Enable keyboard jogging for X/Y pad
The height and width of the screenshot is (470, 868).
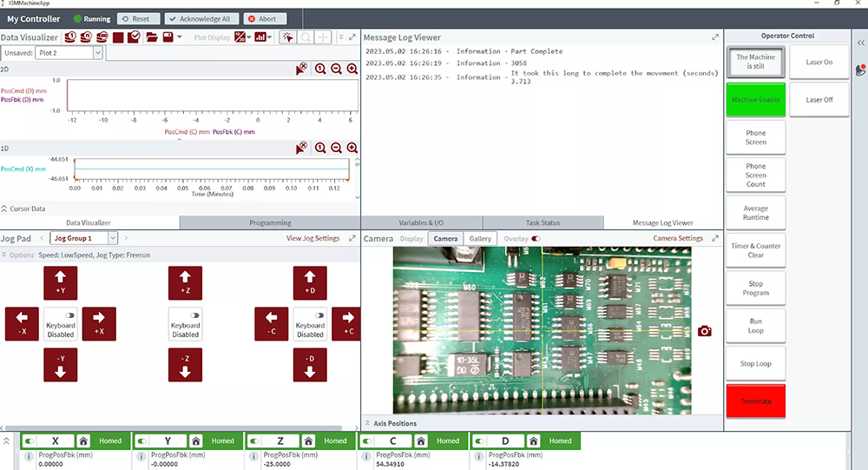[x=70, y=315]
